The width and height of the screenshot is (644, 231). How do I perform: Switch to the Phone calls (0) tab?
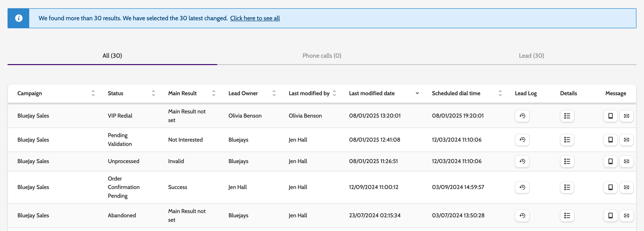pyautogui.click(x=322, y=56)
